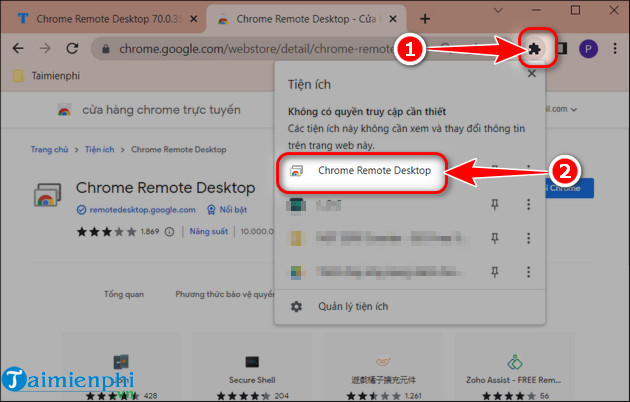Switch to the Tổng quan tab
This screenshot has width=630, height=402.
[x=124, y=294]
